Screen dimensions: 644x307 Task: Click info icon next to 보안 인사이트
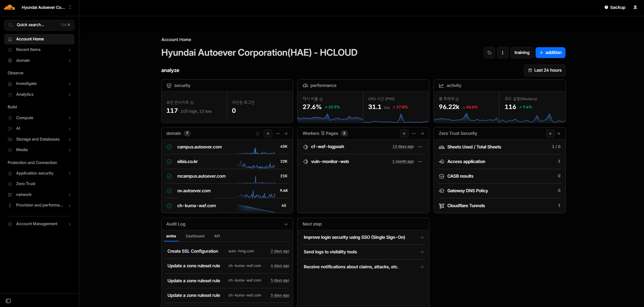tap(192, 103)
